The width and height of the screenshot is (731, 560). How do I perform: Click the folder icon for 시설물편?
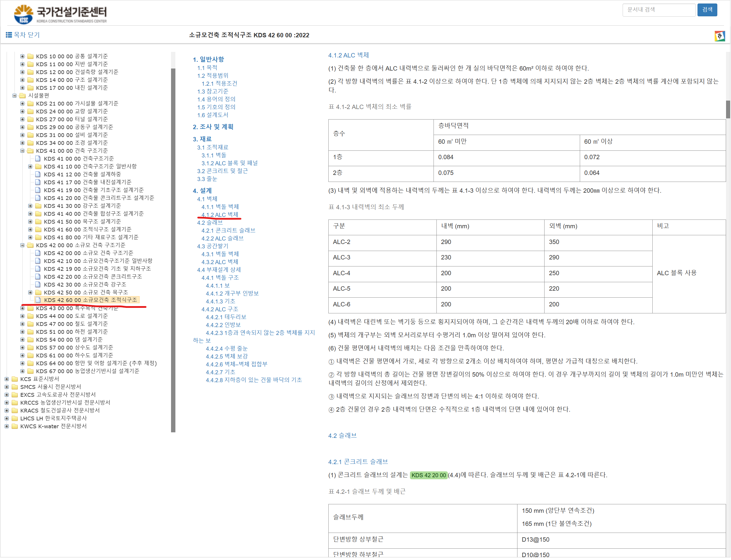(x=22, y=95)
